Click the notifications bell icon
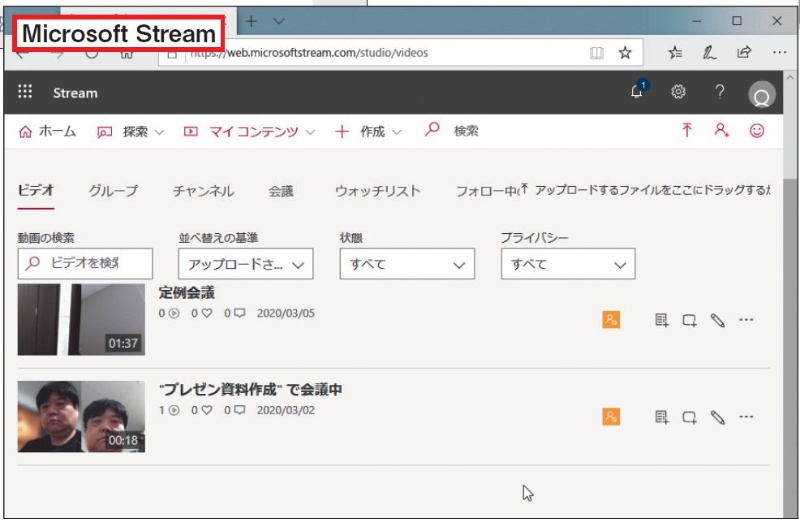The width and height of the screenshot is (800, 523). tap(638, 92)
